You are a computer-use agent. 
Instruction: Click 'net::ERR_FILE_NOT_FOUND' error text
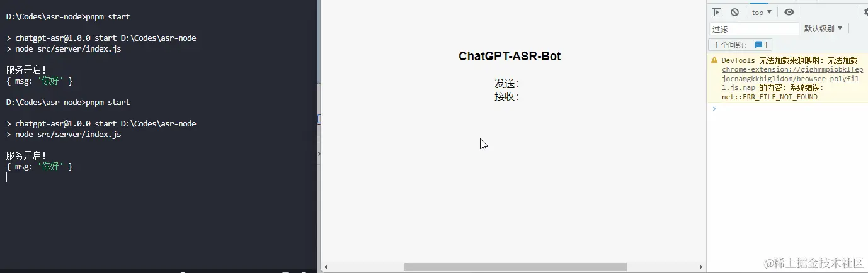pos(770,97)
